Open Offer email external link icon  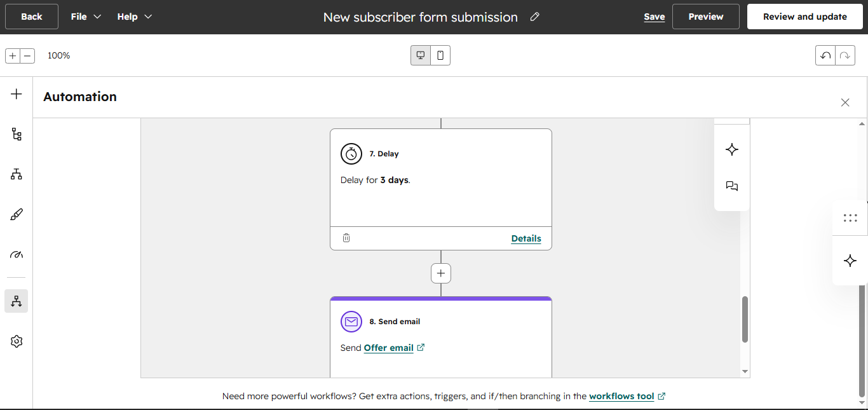(421, 347)
